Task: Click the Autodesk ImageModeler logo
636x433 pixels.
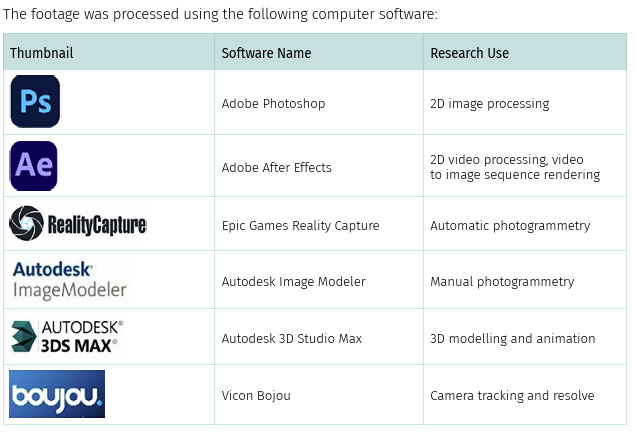Action: point(69,280)
